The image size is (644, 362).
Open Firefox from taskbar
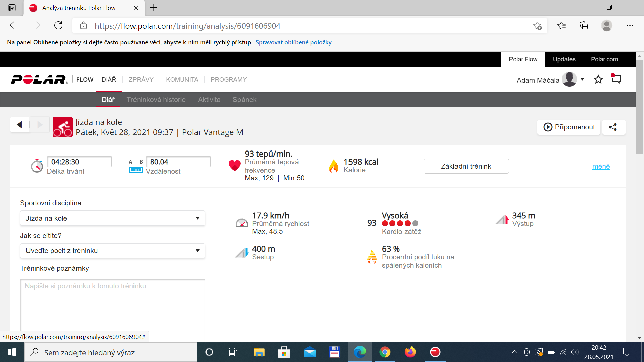click(410, 352)
